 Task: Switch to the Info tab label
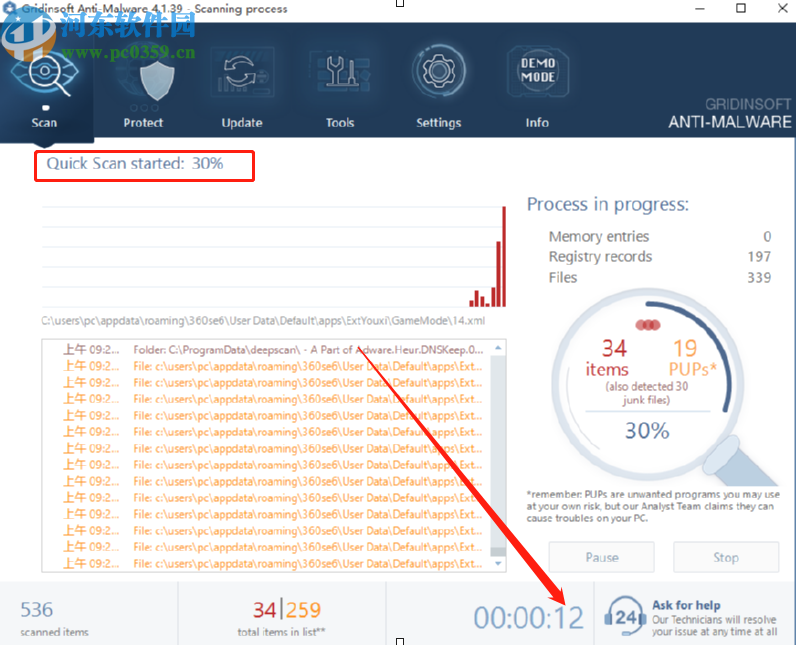[x=537, y=123]
